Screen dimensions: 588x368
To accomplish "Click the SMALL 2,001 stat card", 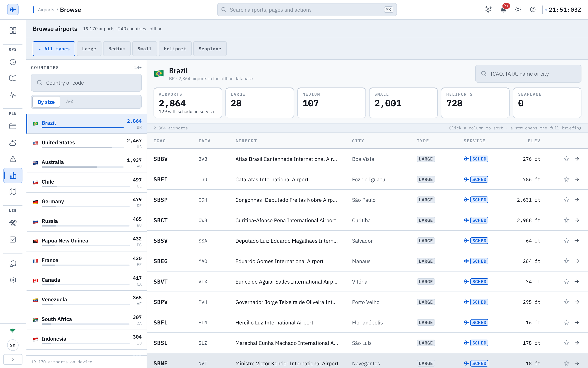I will click(403, 103).
